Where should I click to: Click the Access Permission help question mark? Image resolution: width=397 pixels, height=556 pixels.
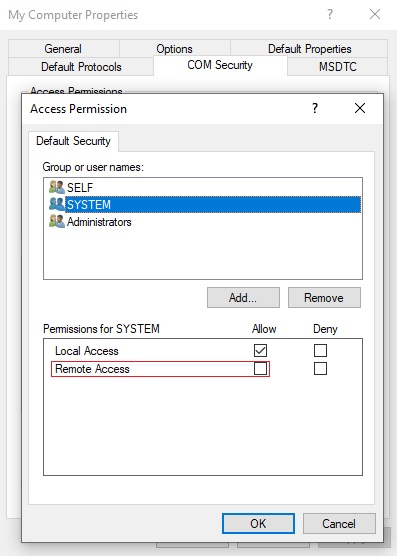[x=315, y=108]
